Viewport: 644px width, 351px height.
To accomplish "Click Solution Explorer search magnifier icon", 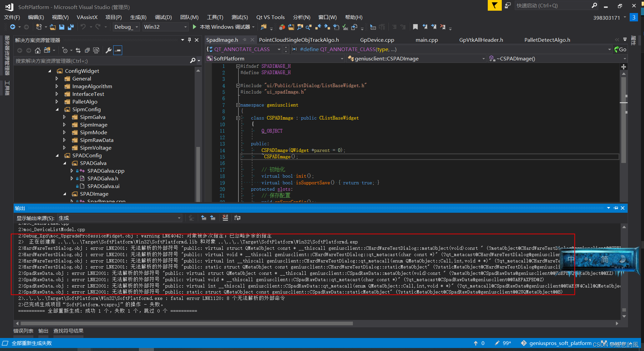I will [193, 60].
